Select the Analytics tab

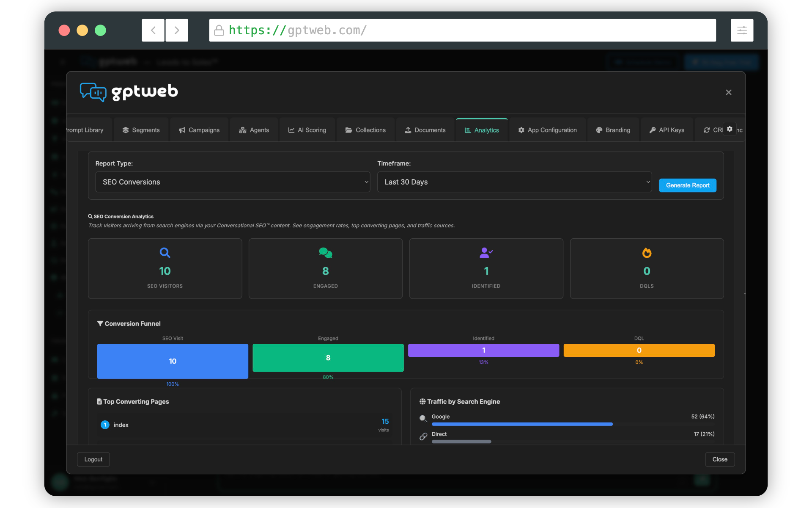pos(482,130)
